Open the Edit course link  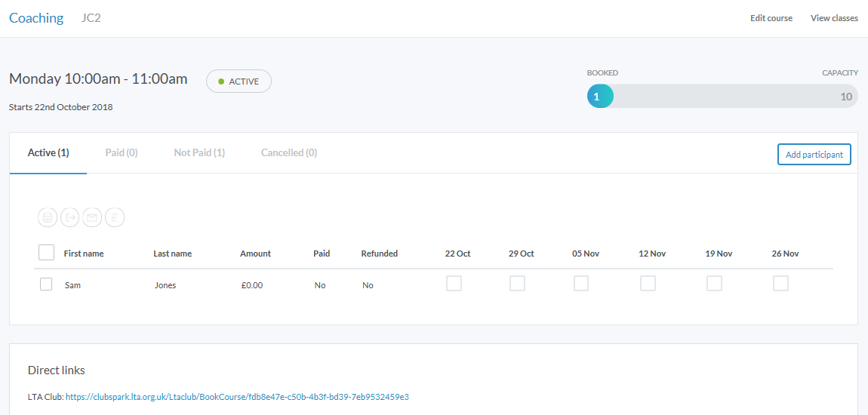point(771,18)
